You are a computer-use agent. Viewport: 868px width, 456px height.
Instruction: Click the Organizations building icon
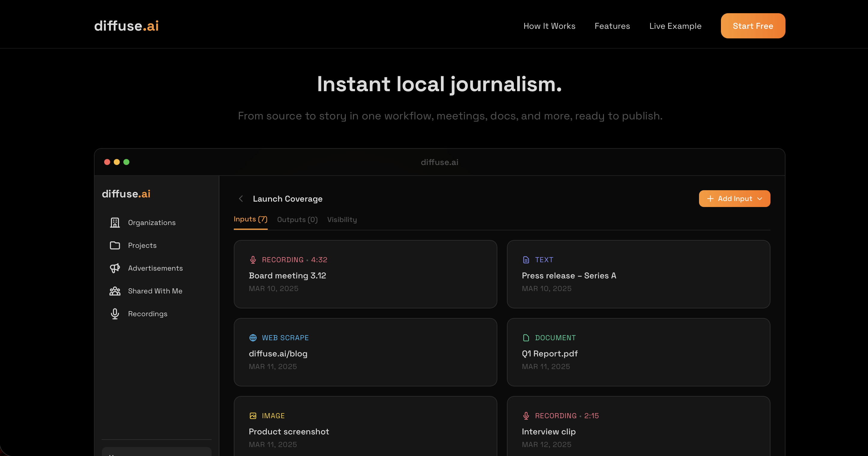115,223
